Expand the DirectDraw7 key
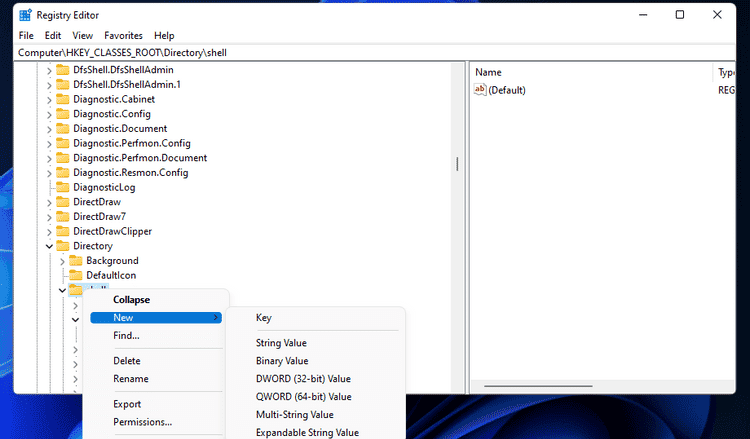This screenshot has height=439, width=750. point(49,218)
